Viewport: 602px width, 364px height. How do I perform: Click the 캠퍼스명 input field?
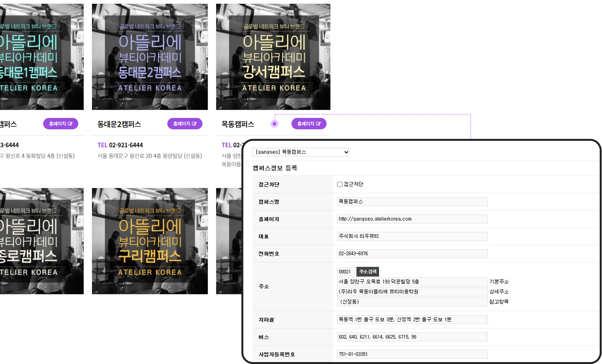point(412,201)
